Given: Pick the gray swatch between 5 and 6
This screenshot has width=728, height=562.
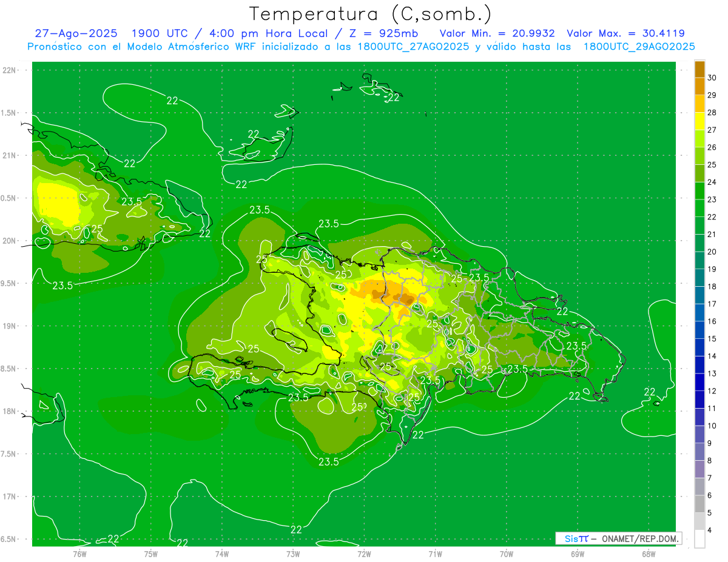Looking at the screenshot, I should [x=699, y=504].
